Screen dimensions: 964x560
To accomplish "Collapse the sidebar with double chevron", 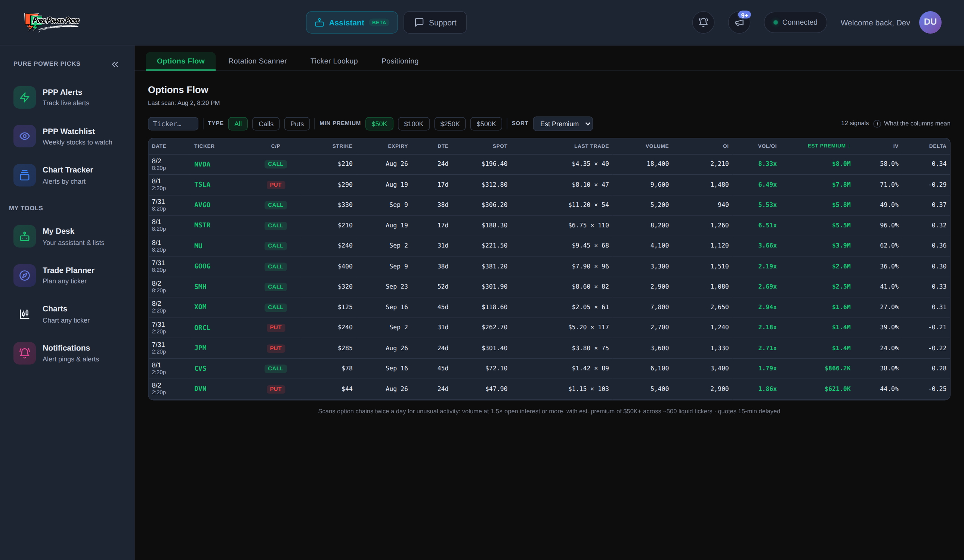I will pyautogui.click(x=115, y=64).
